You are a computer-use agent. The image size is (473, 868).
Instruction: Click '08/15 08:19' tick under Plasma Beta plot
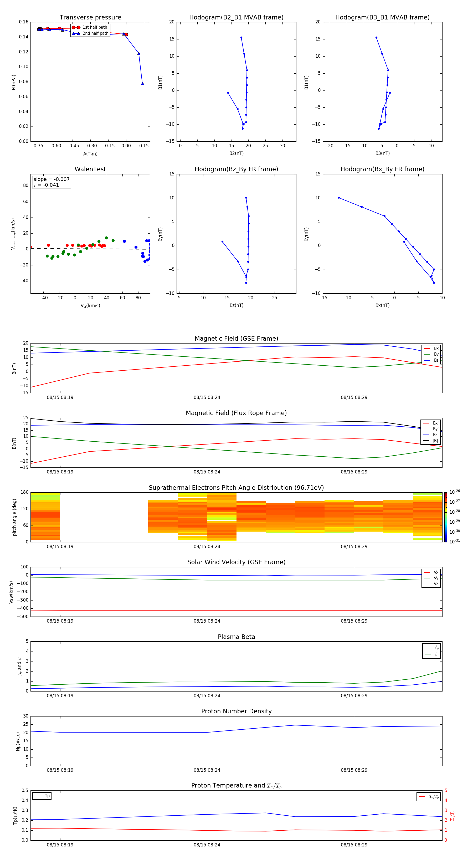tap(60, 695)
